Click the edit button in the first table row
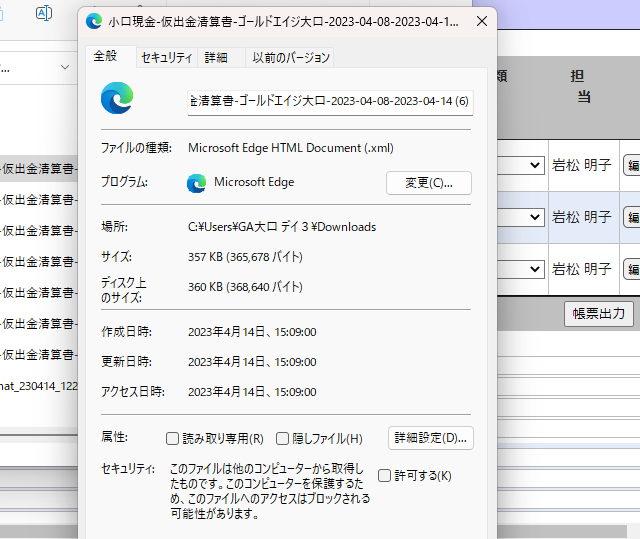Image resolution: width=640 pixels, height=539 pixels. [632, 165]
